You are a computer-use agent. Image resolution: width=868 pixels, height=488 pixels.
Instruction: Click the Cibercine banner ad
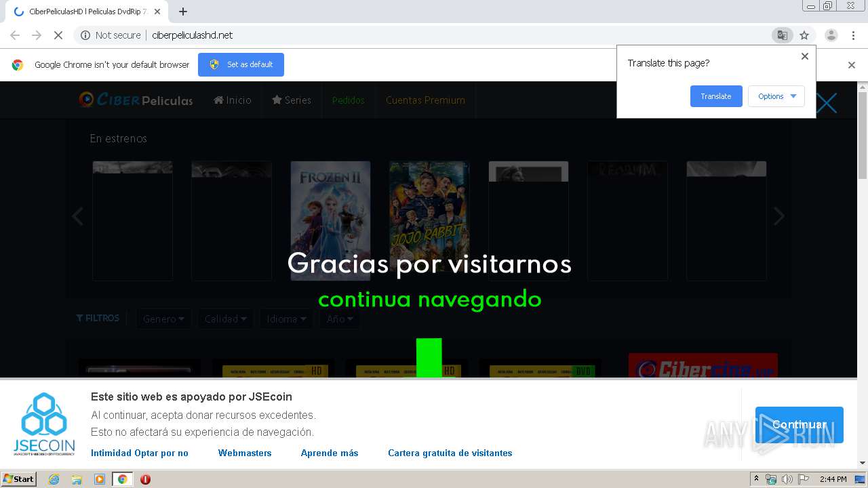tap(703, 365)
